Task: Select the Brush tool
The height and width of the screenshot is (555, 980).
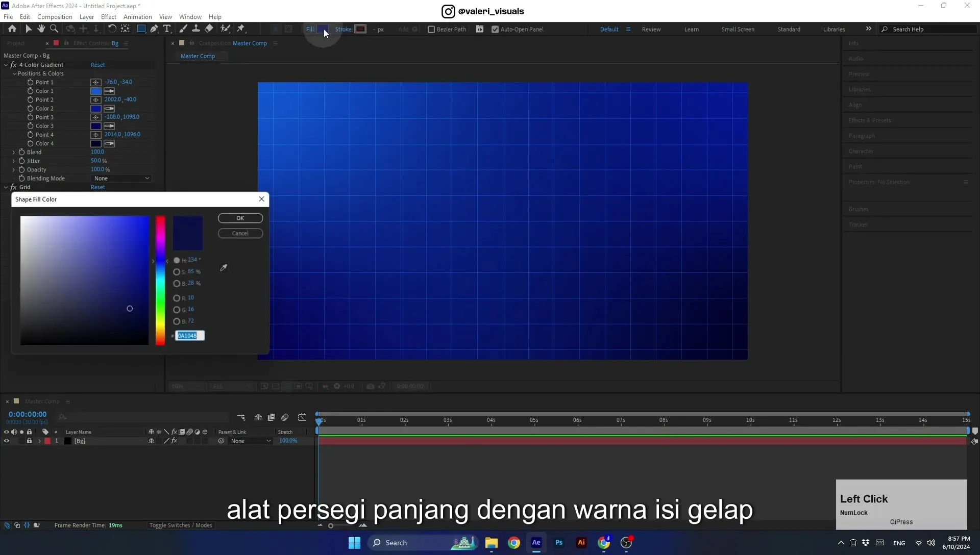Action: pyautogui.click(x=183, y=29)
